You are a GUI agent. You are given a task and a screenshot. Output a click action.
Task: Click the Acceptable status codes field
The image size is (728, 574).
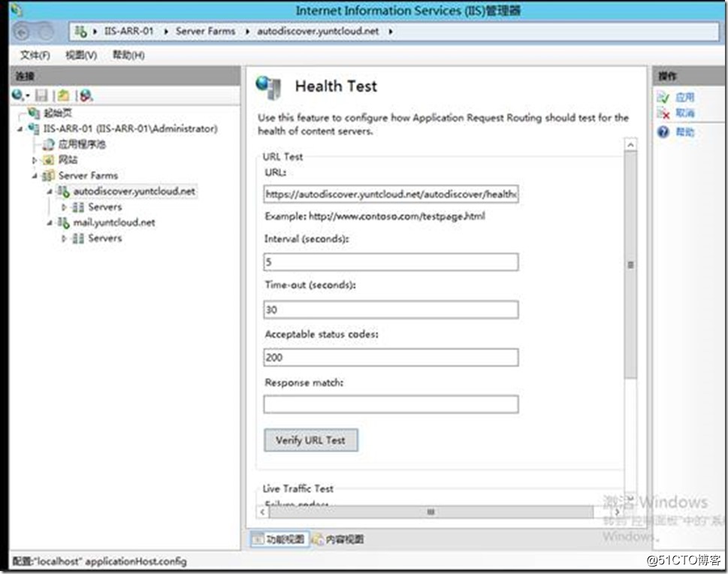coord(391,358)
